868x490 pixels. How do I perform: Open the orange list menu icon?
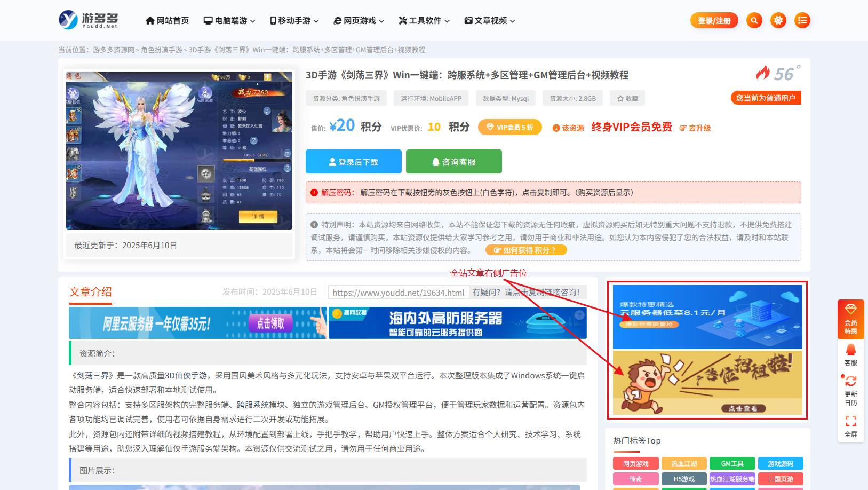point(802,20)
